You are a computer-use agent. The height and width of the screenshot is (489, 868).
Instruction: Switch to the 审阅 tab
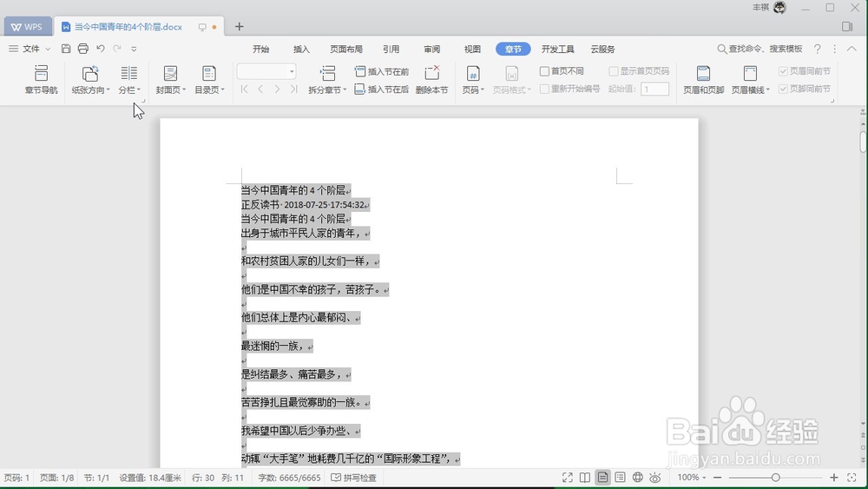tap(431, 50)
